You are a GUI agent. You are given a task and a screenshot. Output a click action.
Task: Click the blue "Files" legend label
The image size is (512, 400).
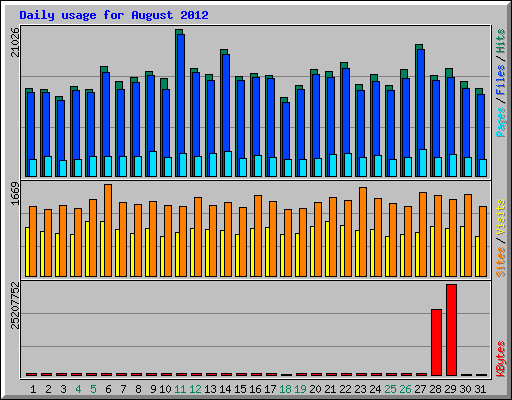[x=501, y=80]
